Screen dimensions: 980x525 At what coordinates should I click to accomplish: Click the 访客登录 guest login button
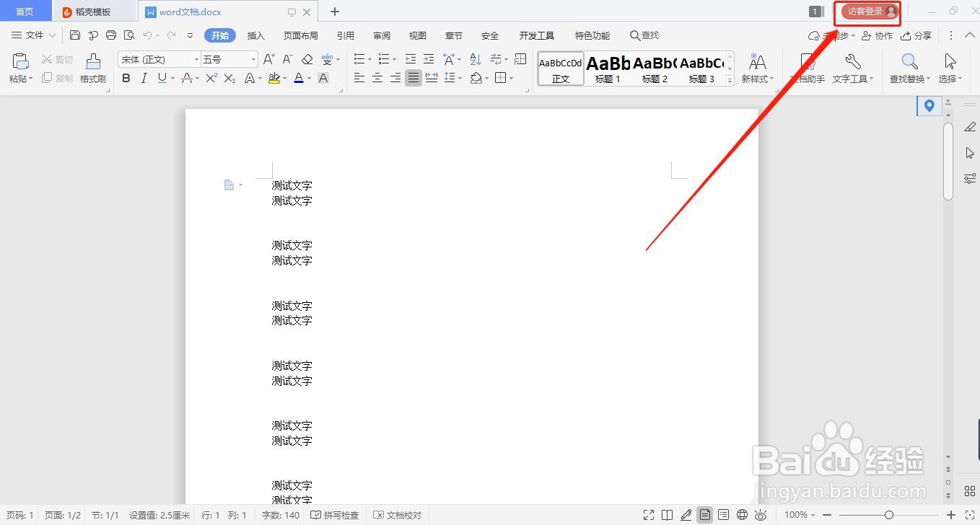(865, 11)
